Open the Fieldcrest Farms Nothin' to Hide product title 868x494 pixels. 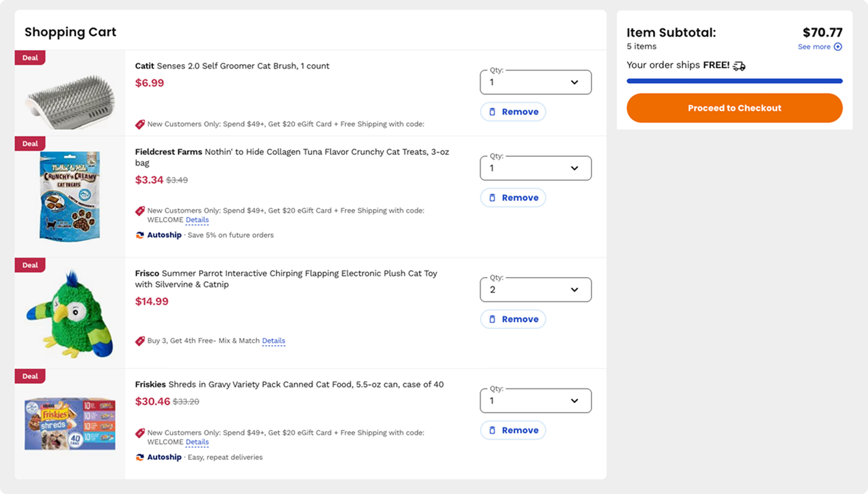[292, 158]
